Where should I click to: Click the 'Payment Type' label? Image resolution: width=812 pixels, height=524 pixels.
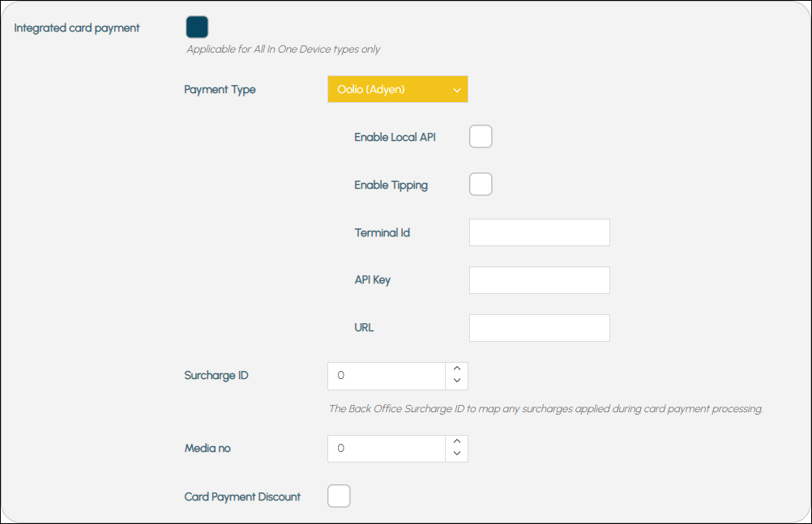[220, 90]
